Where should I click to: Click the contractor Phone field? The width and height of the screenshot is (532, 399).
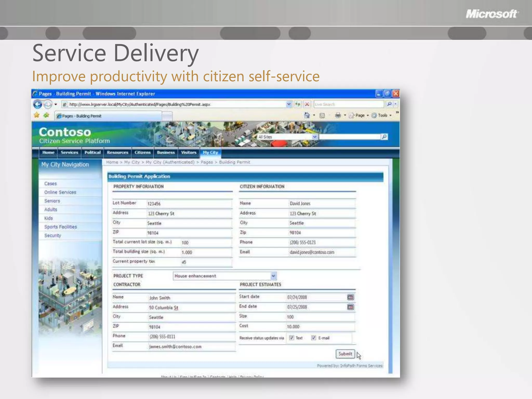coord(192,337)
